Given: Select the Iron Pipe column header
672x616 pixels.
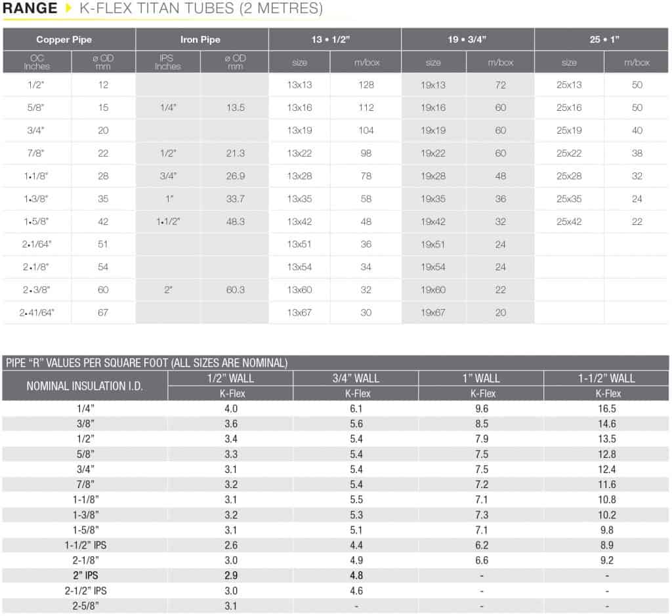Looking at the screenshot, I should pos(200,40).
